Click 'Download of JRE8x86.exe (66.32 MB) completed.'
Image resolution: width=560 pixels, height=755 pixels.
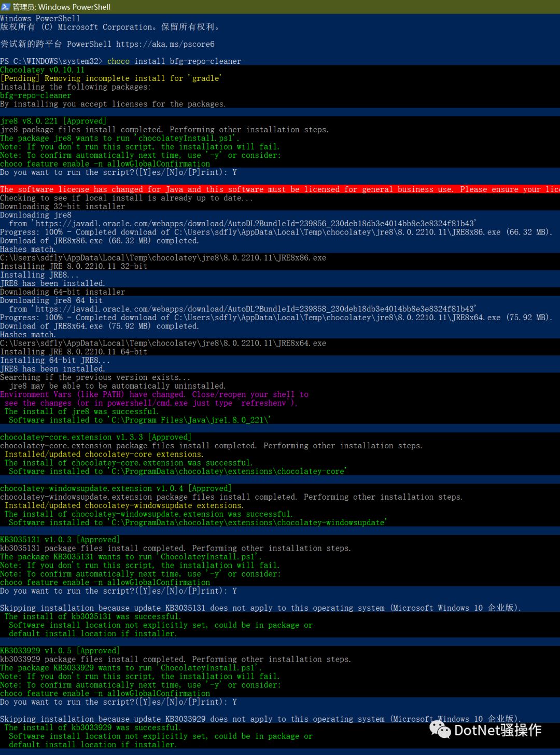point(100,241)
